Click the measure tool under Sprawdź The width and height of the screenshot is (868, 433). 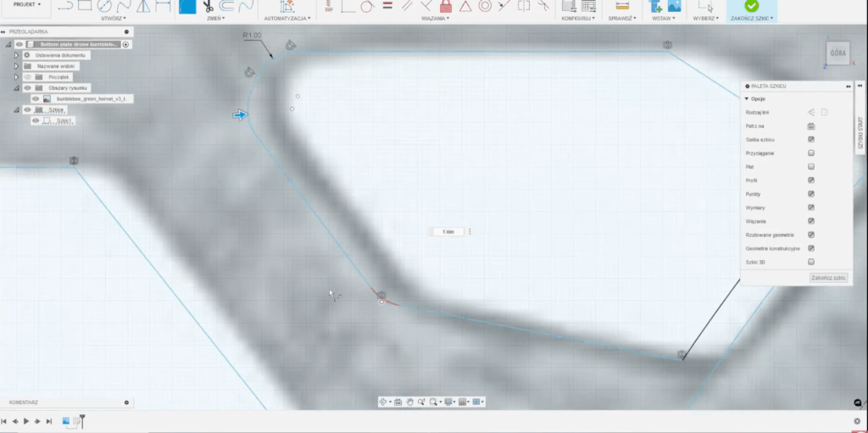(x=621, y=5)
